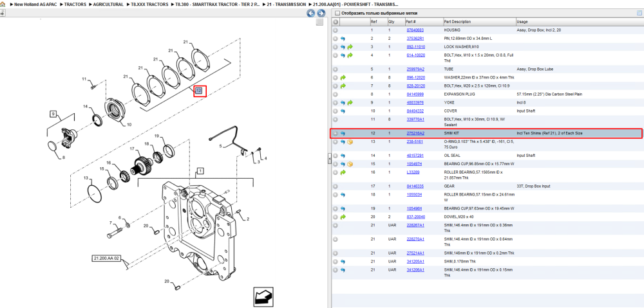Click green arrow on WASHER row

pyautogui.click(x=343, y=78)
